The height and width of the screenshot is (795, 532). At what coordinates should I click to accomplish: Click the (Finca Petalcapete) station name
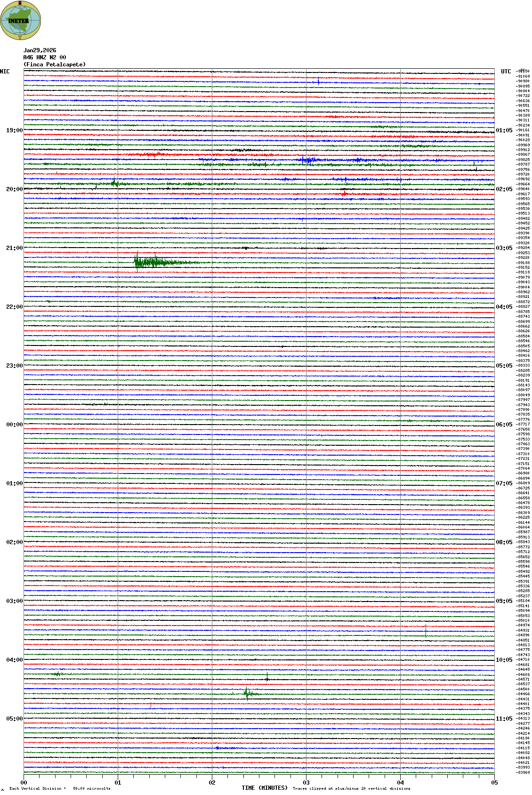point(55,64)
